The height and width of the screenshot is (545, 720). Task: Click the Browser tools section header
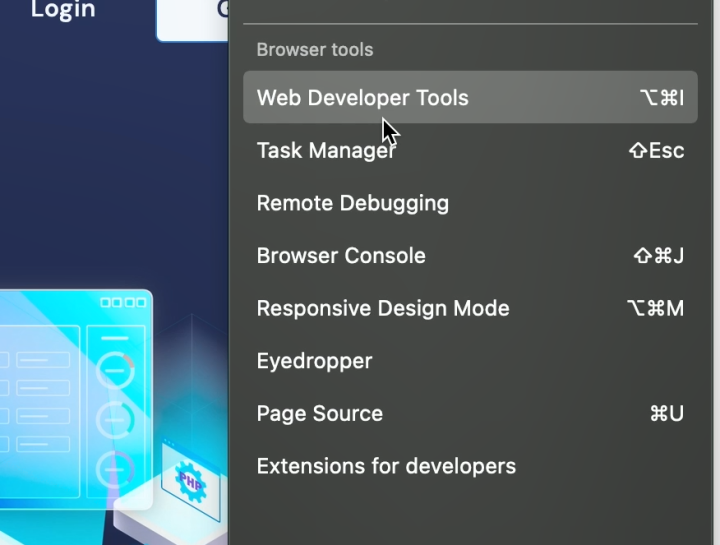(314, 50)
